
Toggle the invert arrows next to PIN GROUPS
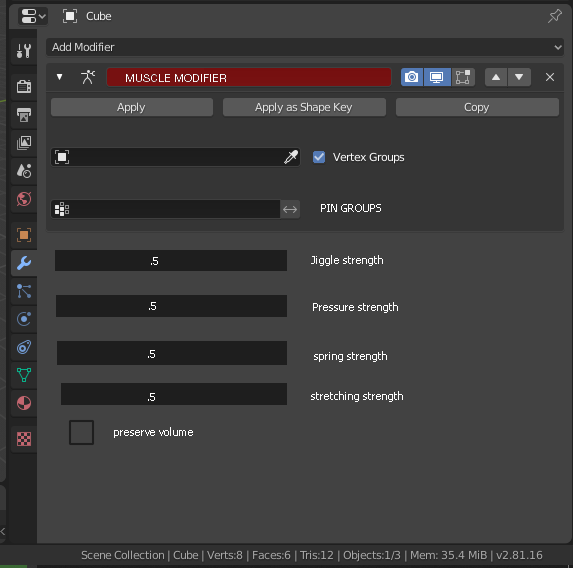(x=290, y=209)
